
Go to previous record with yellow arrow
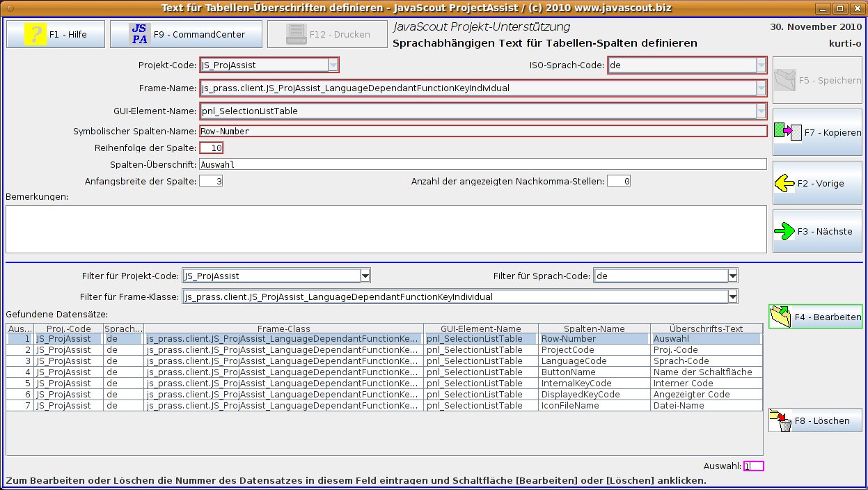point(784,184)
